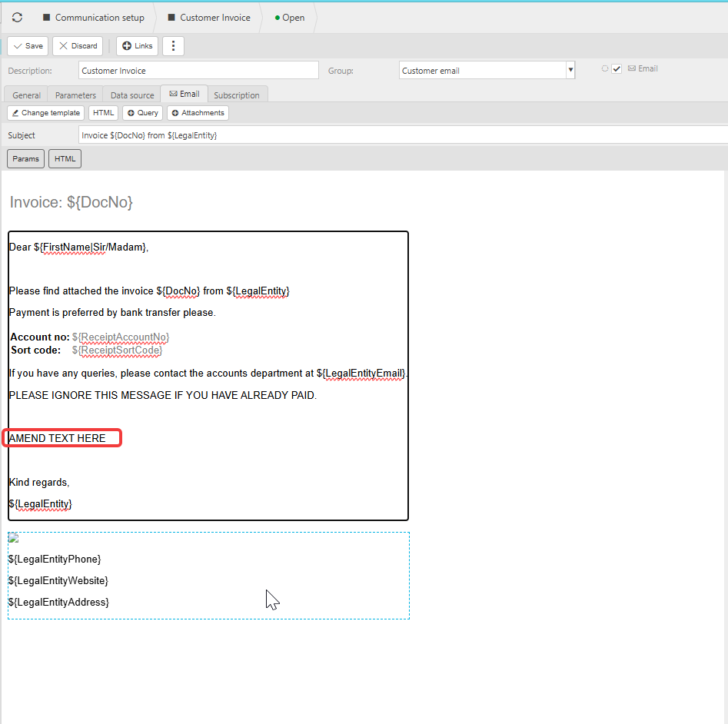Click the plus icon on Attachments
Viewport: 728px width, 724px height.
click(x=175, y=113)
